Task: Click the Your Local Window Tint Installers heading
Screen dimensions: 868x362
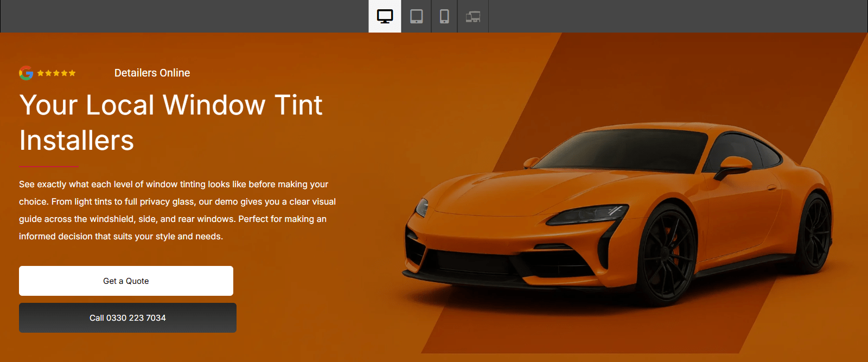Action: pyautogui.click(x=171, y=123)
